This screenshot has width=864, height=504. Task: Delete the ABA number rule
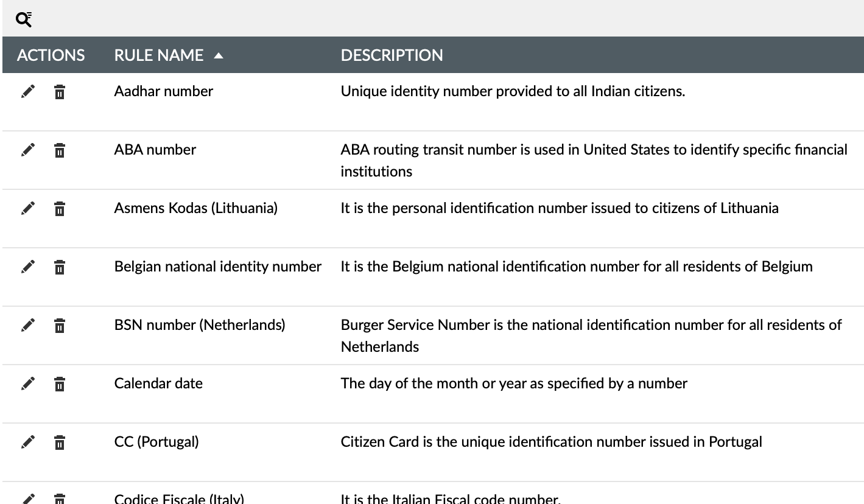59,151
